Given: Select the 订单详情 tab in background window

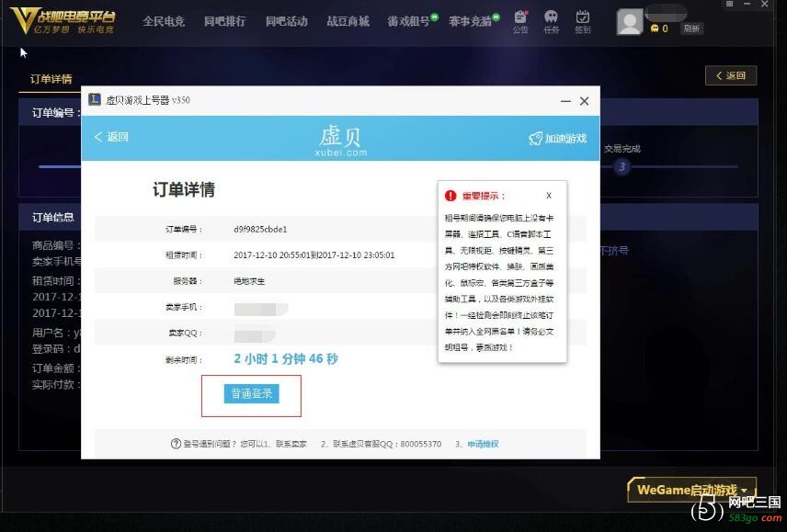Looking at the screenshot, I should pyautogui.click(x=51, y=79).
